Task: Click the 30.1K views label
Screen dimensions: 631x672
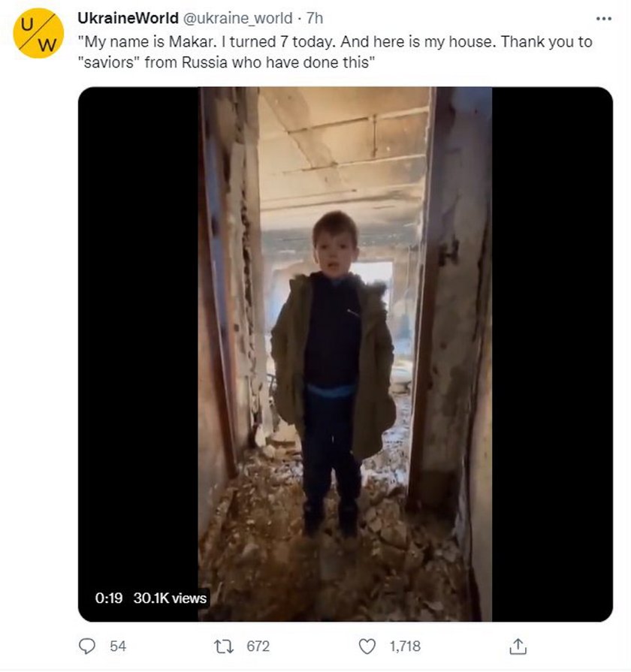Action: [x=170, y=598]
